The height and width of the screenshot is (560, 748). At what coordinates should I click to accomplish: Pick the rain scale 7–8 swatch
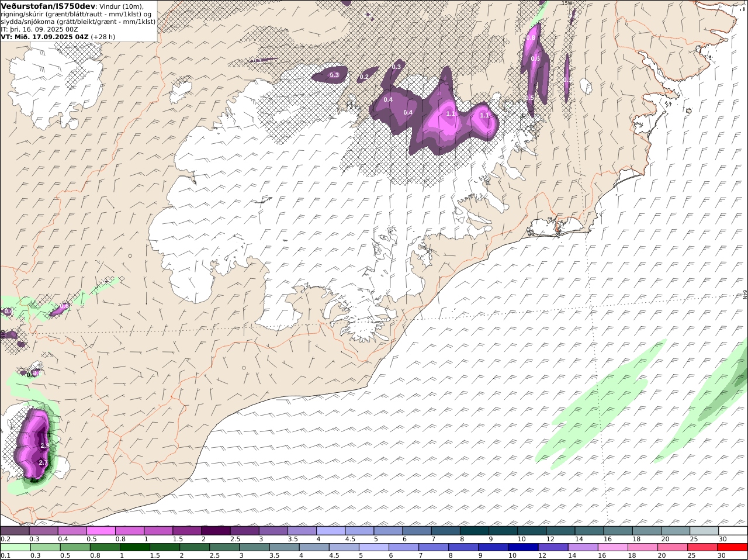[x=433, y=547]
